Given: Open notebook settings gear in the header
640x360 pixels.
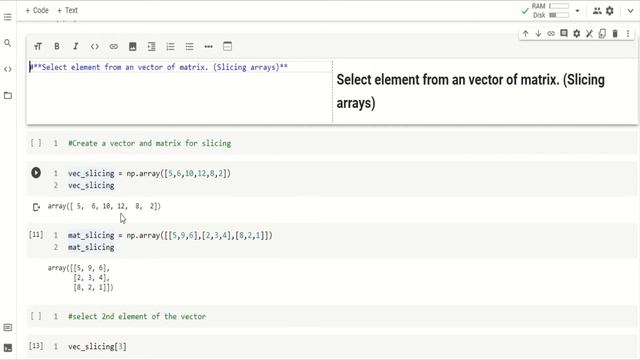Looking at the screenshot, I should [610, 11].
